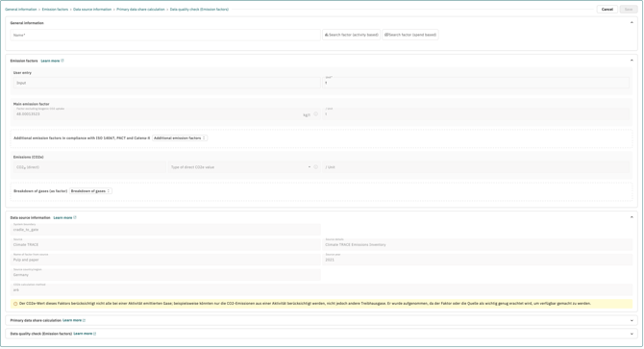The width and height of the screenshot is (644, 349).
Task: Open external link icon beside Data source Learn more
Action: click(x=75, y=217)
